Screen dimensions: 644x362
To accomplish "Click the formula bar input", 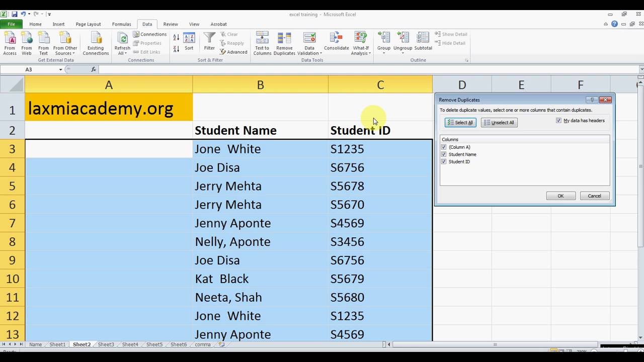I will click(x=367, y=69).
